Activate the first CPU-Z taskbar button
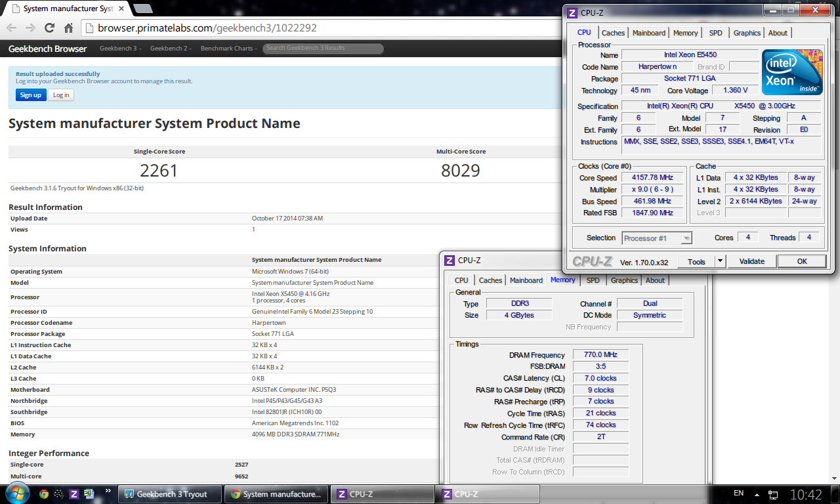This screenshot has width=840, height=504. (382, 494)
